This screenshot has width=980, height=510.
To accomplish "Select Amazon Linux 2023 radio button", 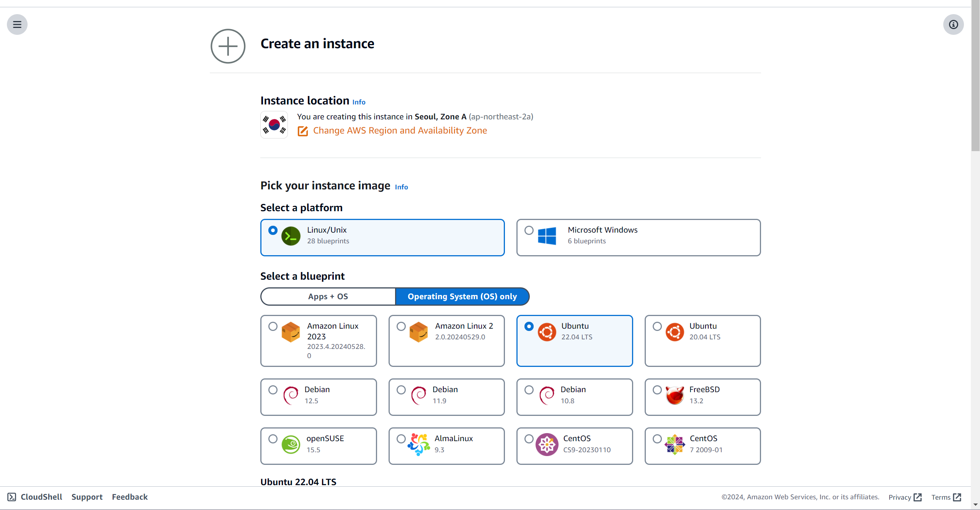I will pos(273,326).
